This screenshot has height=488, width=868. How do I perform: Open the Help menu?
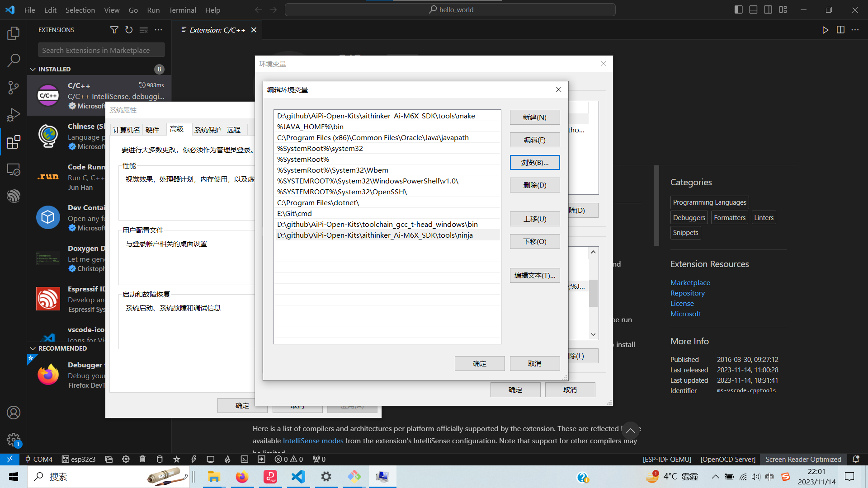[212, 10]
